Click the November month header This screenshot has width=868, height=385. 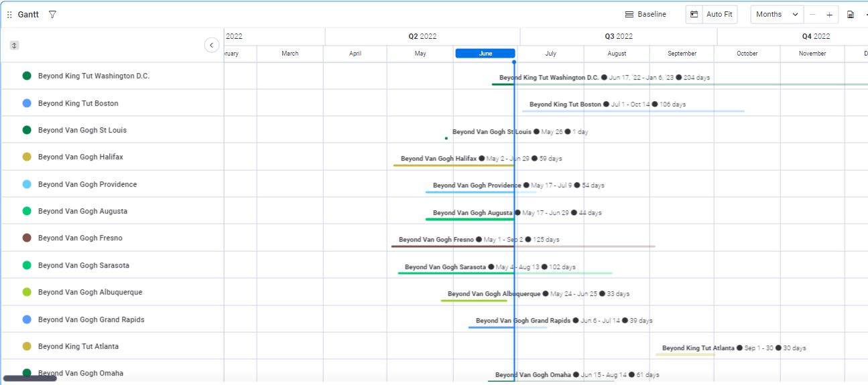[x=812, y=54]
